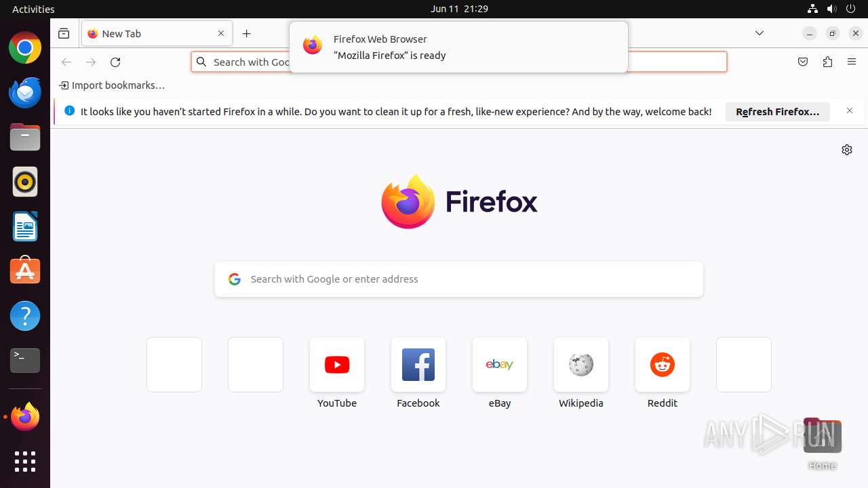Focus the address bar search field
This screenshot has width=868, height=488.
(459, 62)
